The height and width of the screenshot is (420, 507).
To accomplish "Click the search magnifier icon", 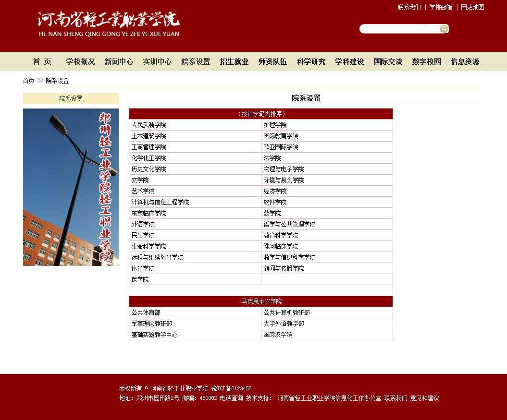I will point(444,29).
